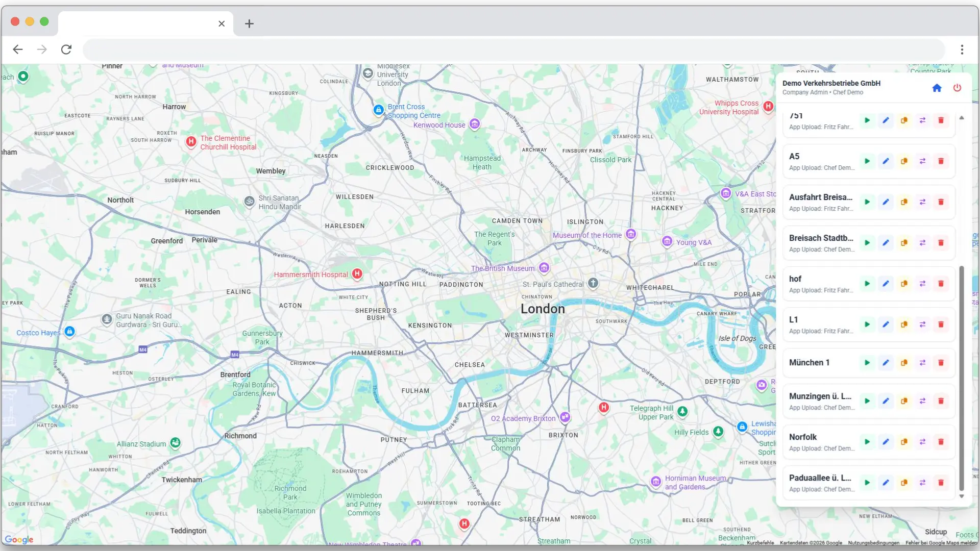
Task: Delete the Paduaallee ü. L... route
Action: click(941, 483)
